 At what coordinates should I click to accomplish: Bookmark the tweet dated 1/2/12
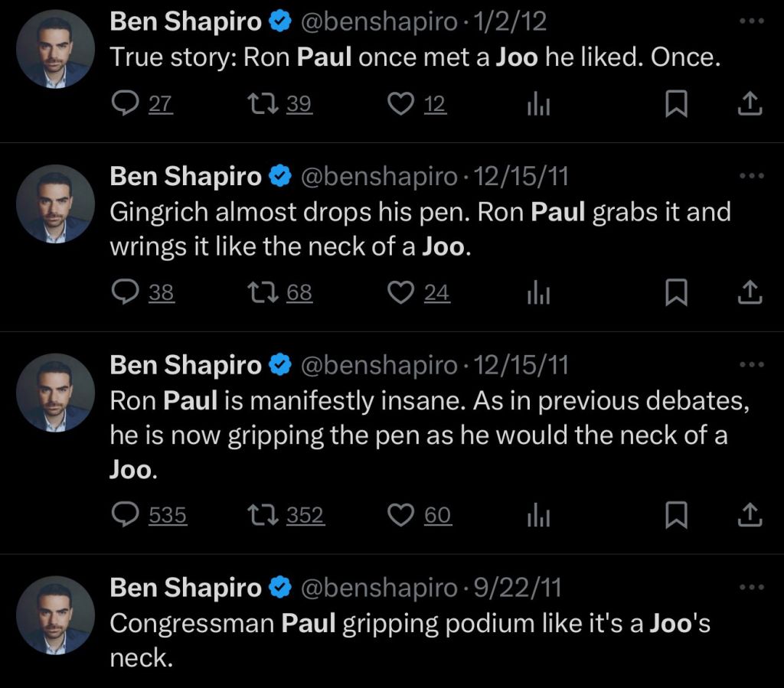coord(675,104)
